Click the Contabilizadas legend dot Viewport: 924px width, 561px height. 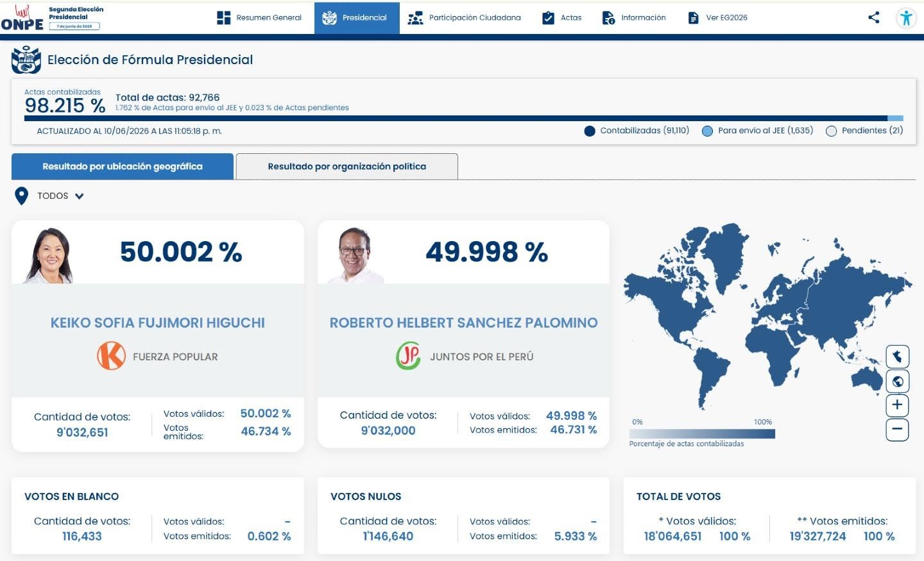[590, 131]
